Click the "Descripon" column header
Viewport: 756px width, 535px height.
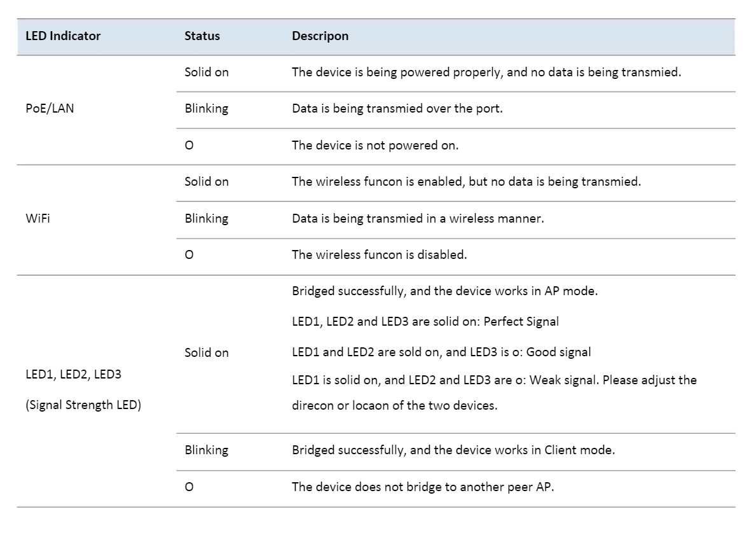[x=320, y=36]
